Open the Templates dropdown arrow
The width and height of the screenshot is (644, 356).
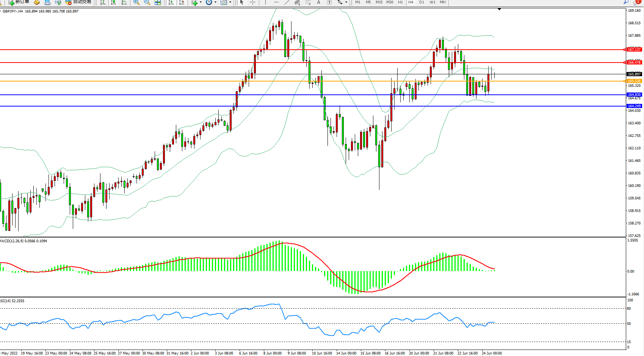click(x=230, y=2)
